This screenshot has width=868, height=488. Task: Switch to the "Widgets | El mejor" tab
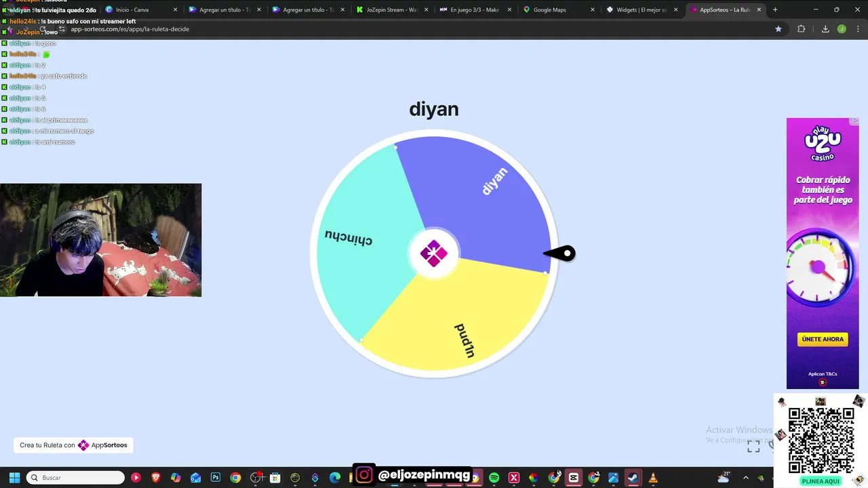tap(642, 9)
